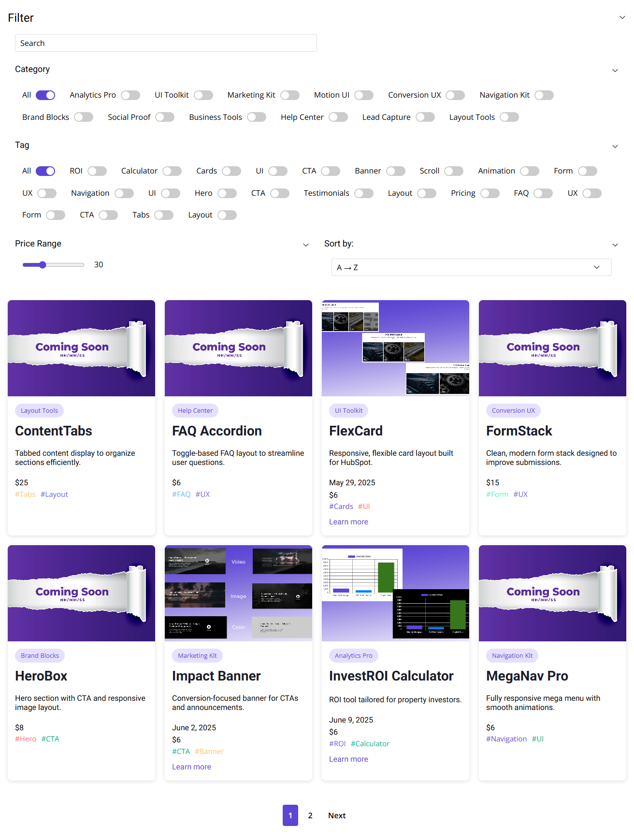Enable the Analytics Pro category toggle
The height and width of the screenshot is (840, 634).
coord(130,95)
